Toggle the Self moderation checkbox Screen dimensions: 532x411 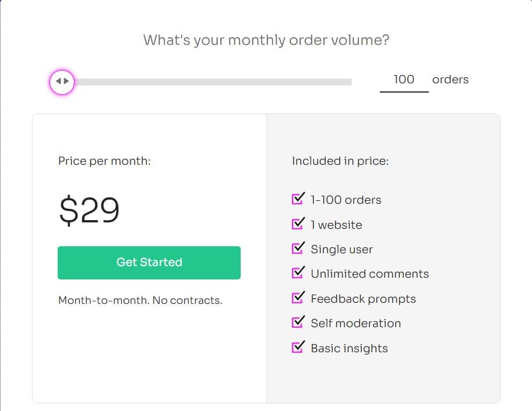coord(297,323)
